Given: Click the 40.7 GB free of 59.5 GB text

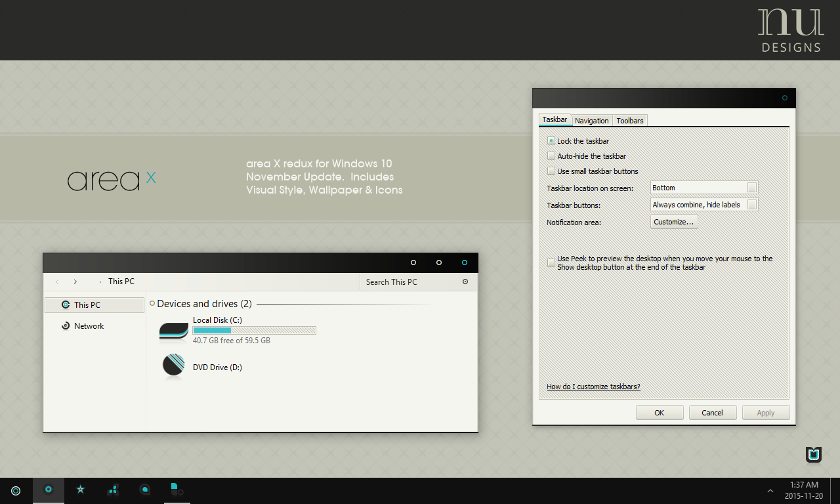Looking at the screenshot, I should [232, 341].
